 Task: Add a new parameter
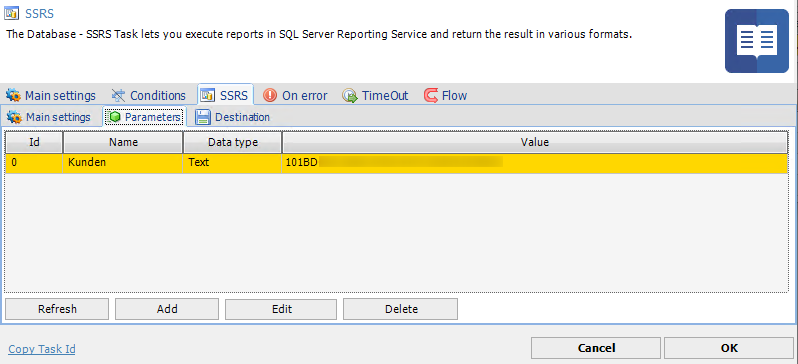point(167,309)
